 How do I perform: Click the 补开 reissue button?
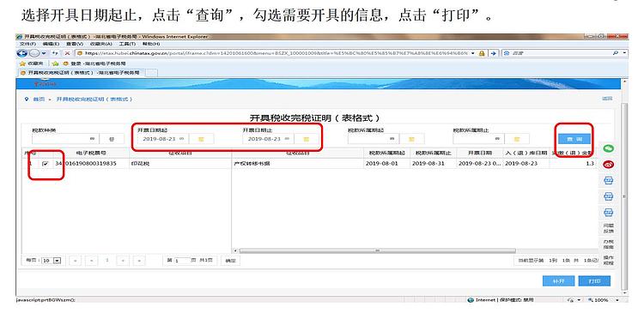pos(558,281)
